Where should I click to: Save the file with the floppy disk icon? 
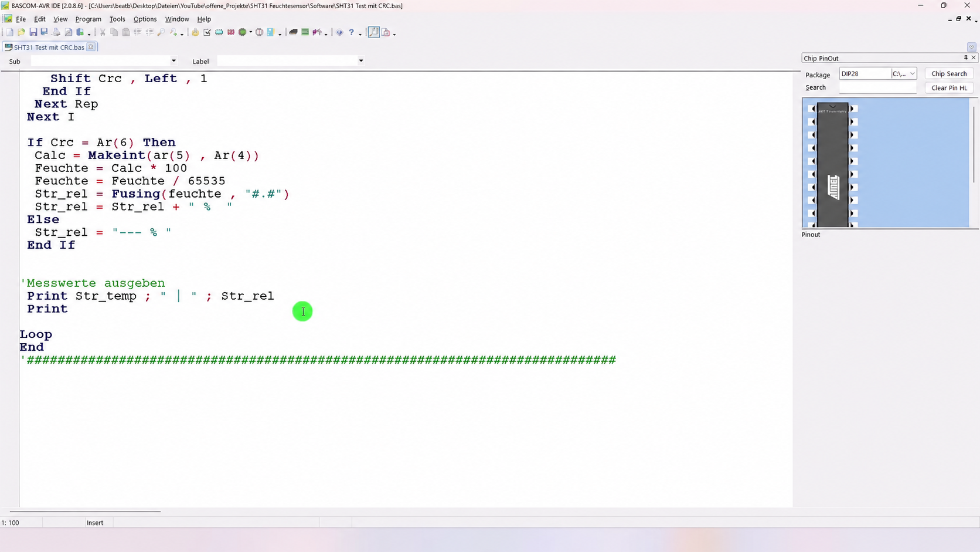pos(33,33)
